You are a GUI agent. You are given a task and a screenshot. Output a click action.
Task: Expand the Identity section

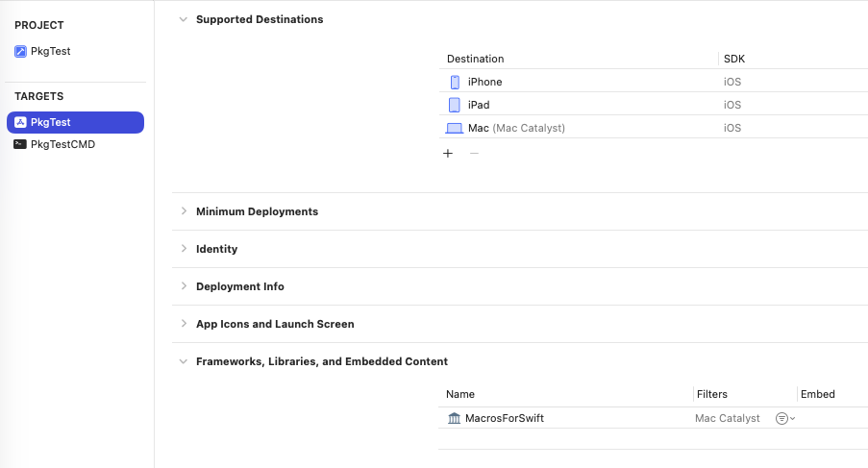click(x=183, y=249)
